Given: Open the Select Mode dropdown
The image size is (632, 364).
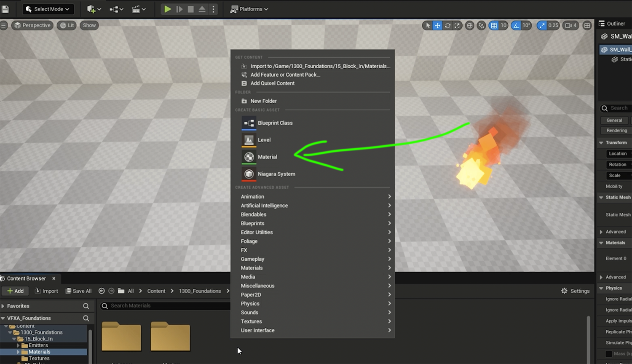Looking at the screenshot, I should coord(47,9).
